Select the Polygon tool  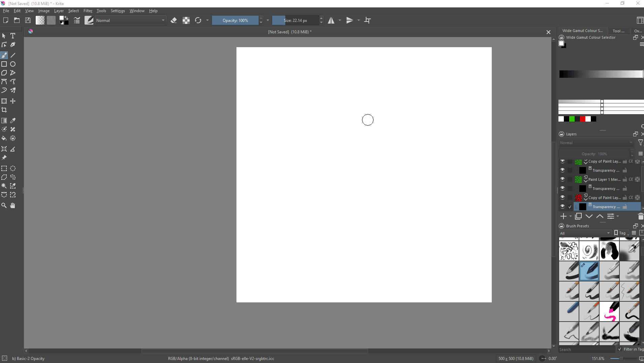pos(4,73)
